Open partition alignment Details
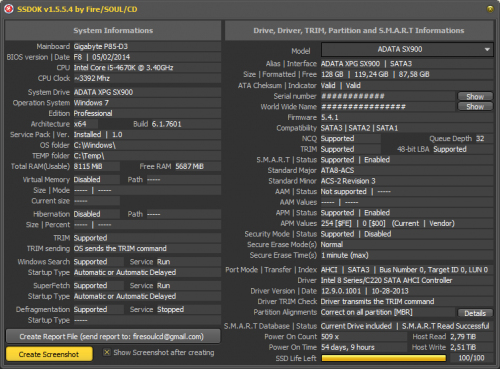Viewport: 500px width, 369px height. pos(475,313)
